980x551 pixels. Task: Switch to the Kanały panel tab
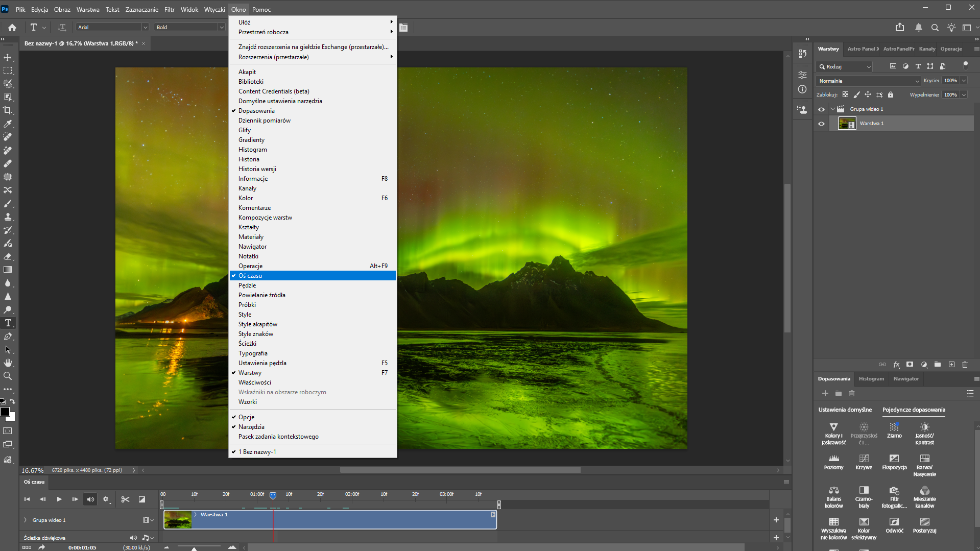point(927,49)
